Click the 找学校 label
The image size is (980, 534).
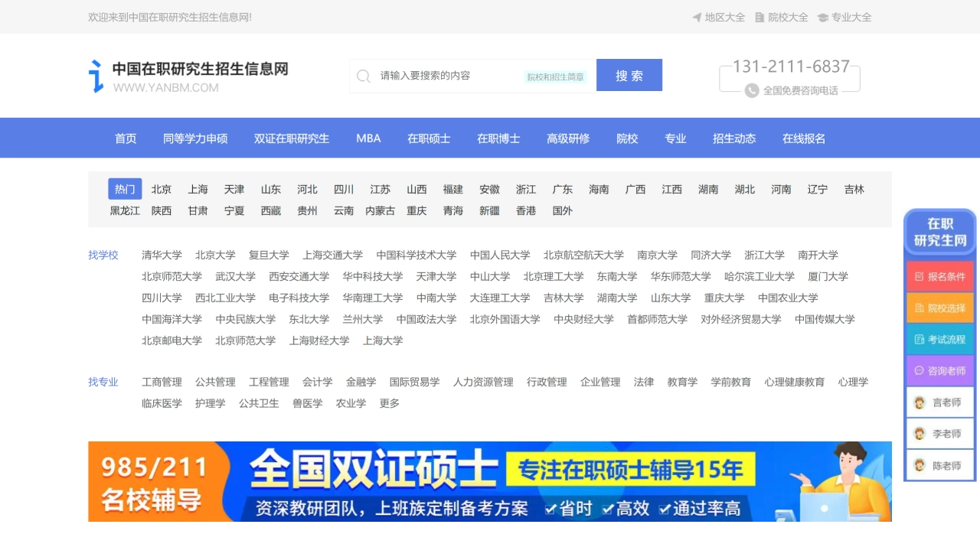[103, 255]
